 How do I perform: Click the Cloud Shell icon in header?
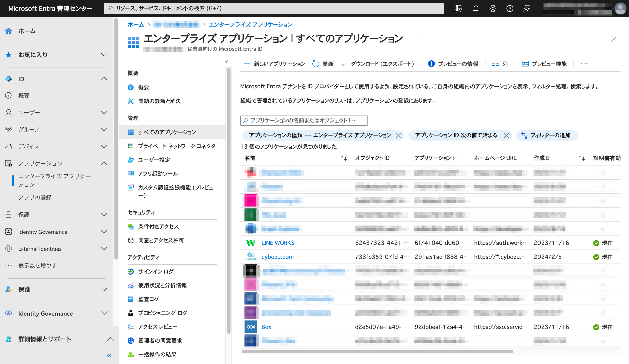[459, 8]
